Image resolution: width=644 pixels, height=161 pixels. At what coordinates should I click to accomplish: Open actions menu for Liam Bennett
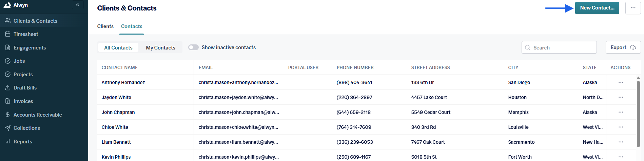(621, 142)
